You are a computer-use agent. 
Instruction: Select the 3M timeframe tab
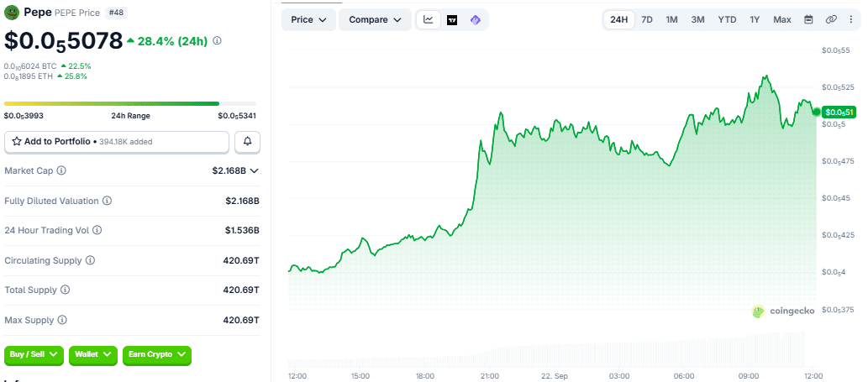pos(697,20)
